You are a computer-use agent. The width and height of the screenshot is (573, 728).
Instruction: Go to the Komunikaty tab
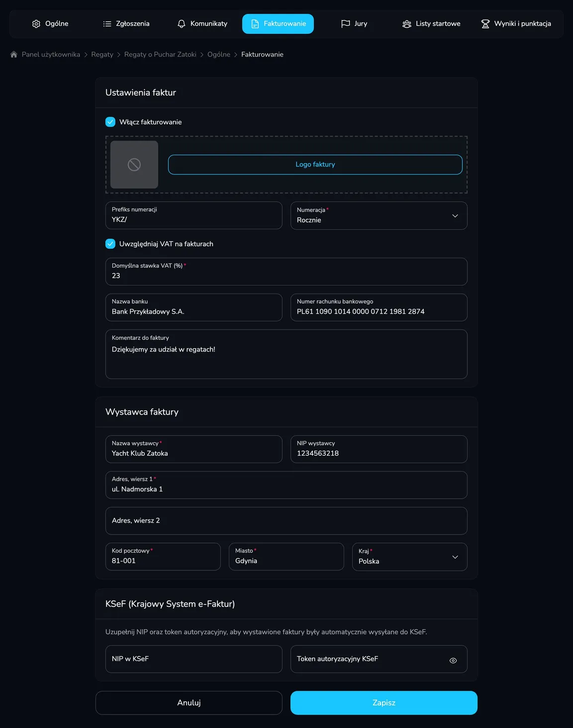202,24
